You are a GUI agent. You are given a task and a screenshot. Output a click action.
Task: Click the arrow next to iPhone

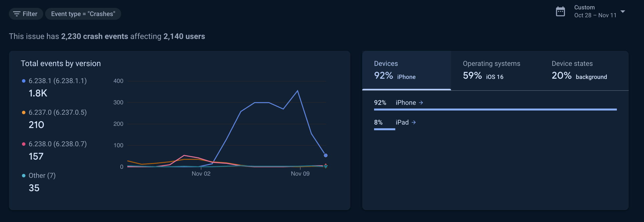(421, 102)
